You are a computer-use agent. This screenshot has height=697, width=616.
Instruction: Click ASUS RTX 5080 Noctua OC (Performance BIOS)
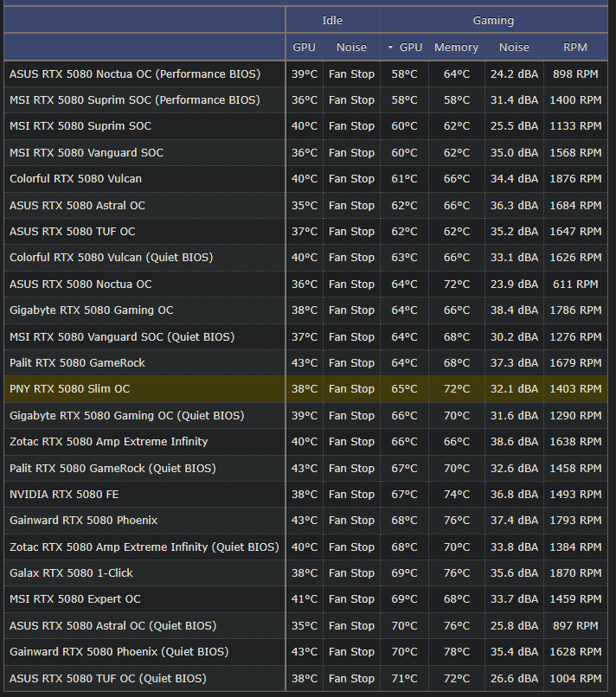coord(135,74)
